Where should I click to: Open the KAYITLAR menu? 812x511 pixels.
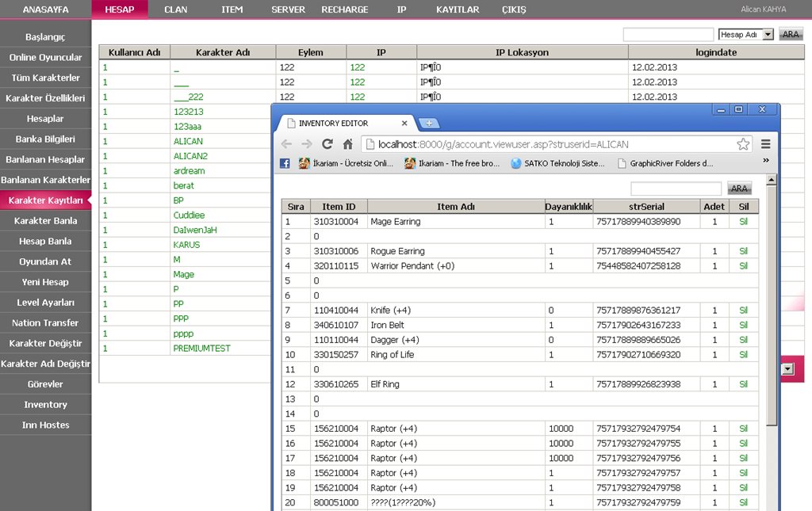point(458,10)
